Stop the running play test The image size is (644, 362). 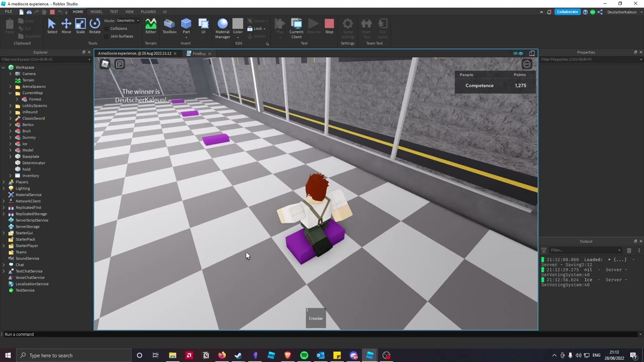click(329, 26)
